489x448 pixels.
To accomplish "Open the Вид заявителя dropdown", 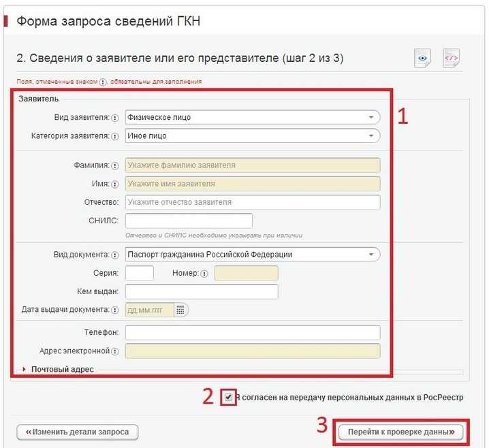I will 252,117.
